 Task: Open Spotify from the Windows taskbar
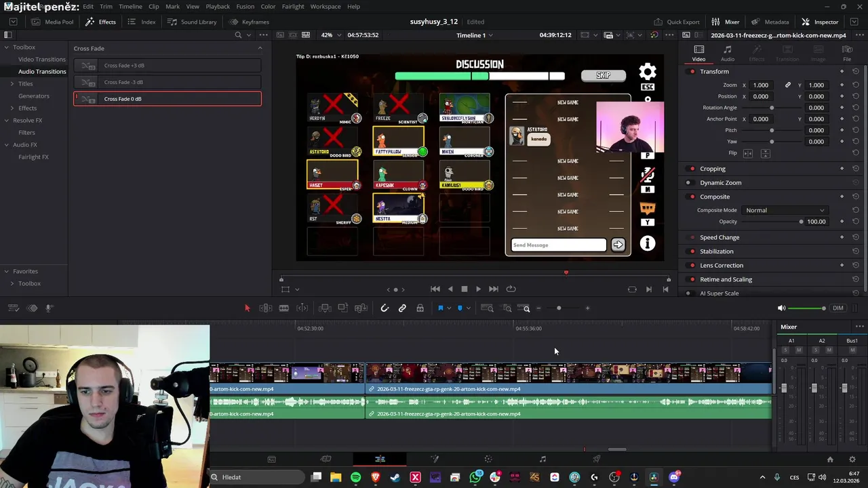pyautogui.click(x=356, y=477)
